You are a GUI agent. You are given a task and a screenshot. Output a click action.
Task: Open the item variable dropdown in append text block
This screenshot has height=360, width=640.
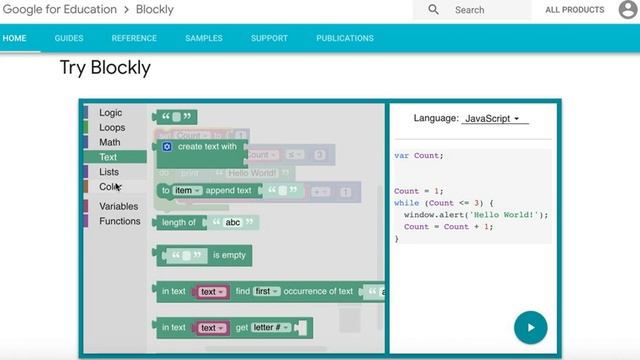click(187, 191)
